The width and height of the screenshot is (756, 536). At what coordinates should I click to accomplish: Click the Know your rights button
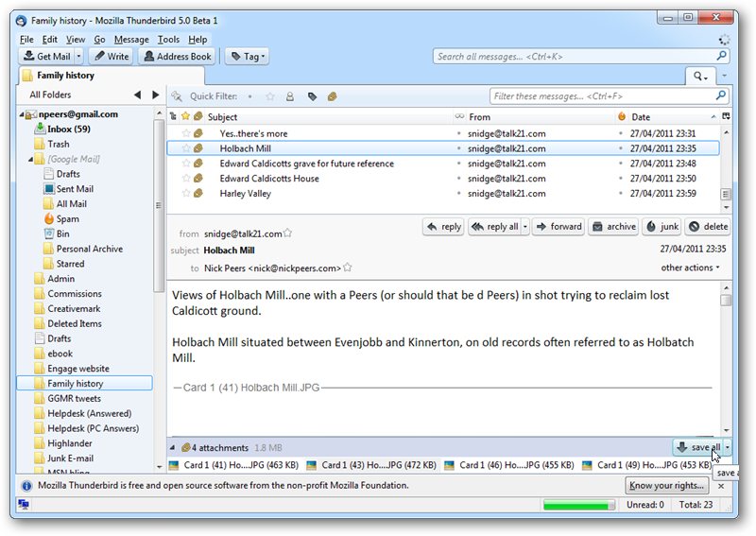[667, 485]
